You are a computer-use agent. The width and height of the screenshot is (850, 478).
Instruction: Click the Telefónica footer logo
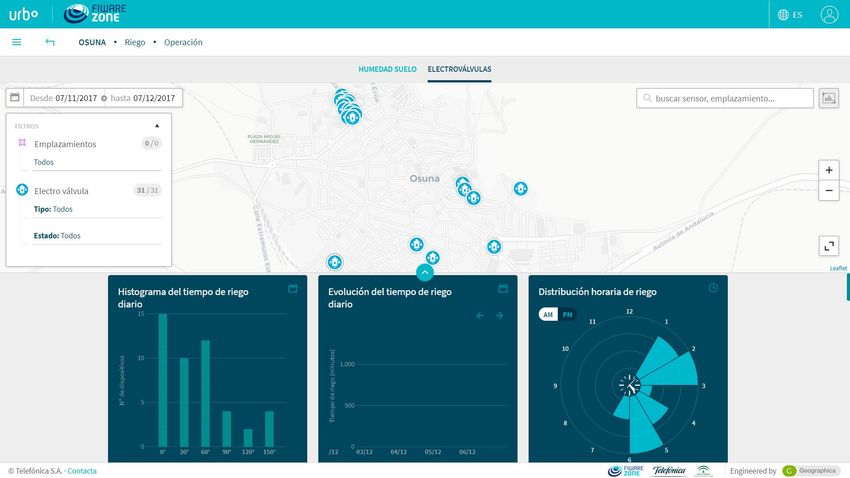[x=668, y=471]
